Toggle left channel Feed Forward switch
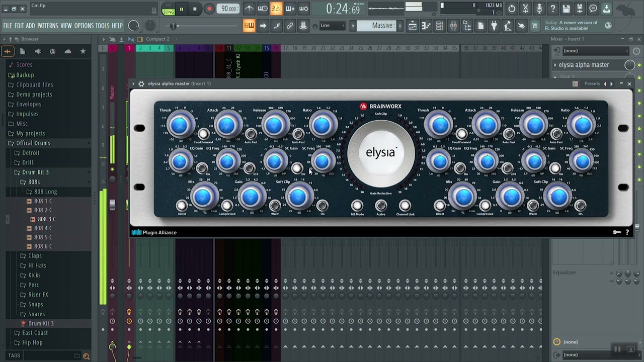The width and height of the screenshot is (644, 362). pos(203,134)
